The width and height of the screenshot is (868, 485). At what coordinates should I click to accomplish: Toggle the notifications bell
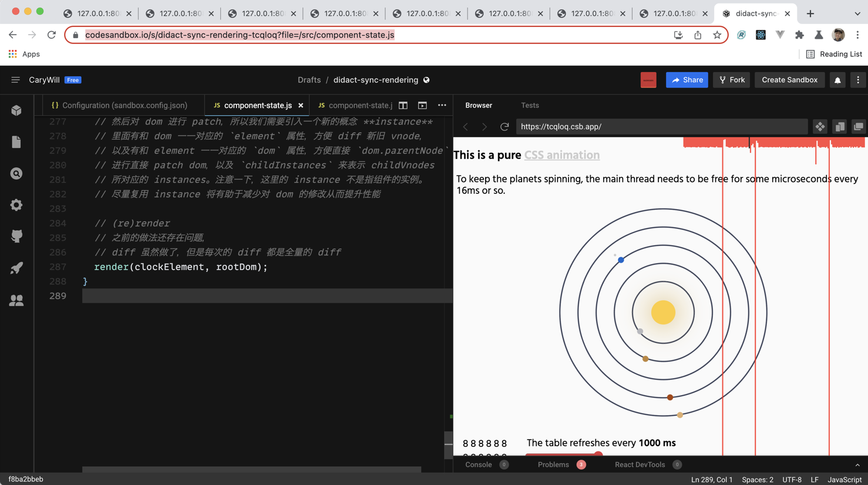pos(837,80)
